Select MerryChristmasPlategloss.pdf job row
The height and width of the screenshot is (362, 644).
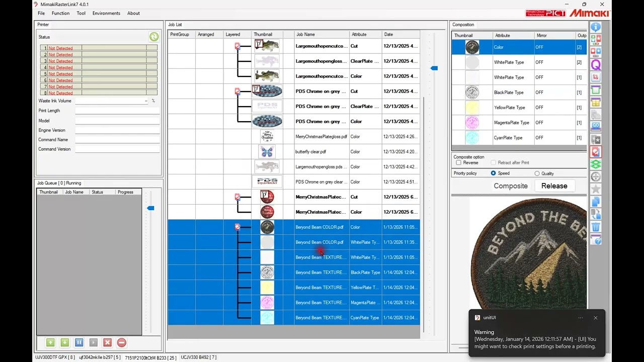coord(294,137)
